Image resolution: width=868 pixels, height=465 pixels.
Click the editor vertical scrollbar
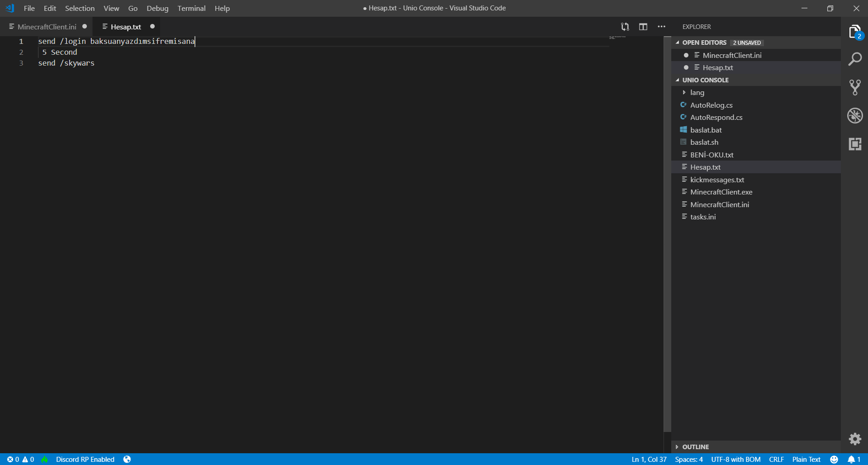667,234
